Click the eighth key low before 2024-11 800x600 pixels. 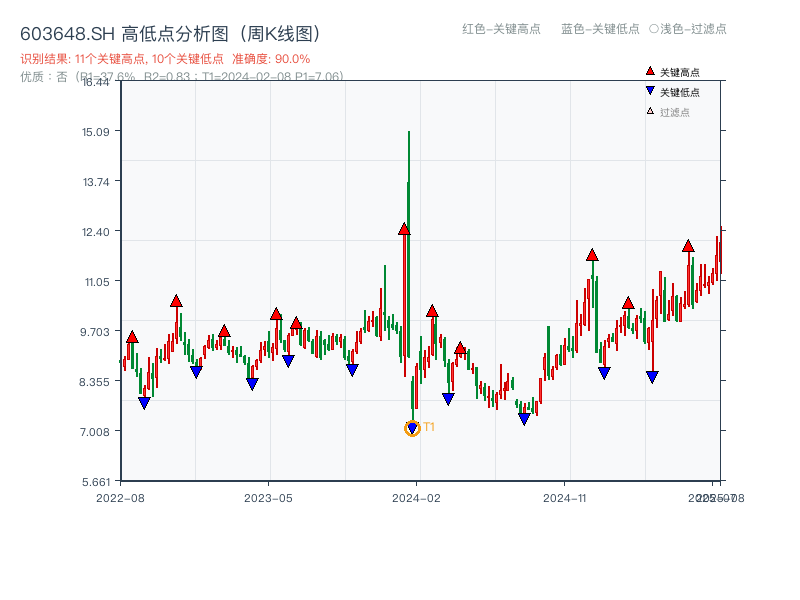pyautogui.click(x=524, y=419)
